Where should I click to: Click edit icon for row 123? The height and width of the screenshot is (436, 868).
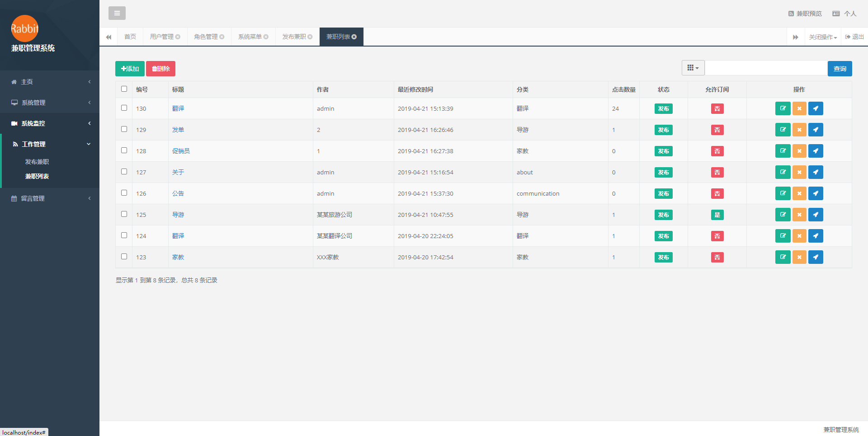pyautogui.click(x=783, y=257)
